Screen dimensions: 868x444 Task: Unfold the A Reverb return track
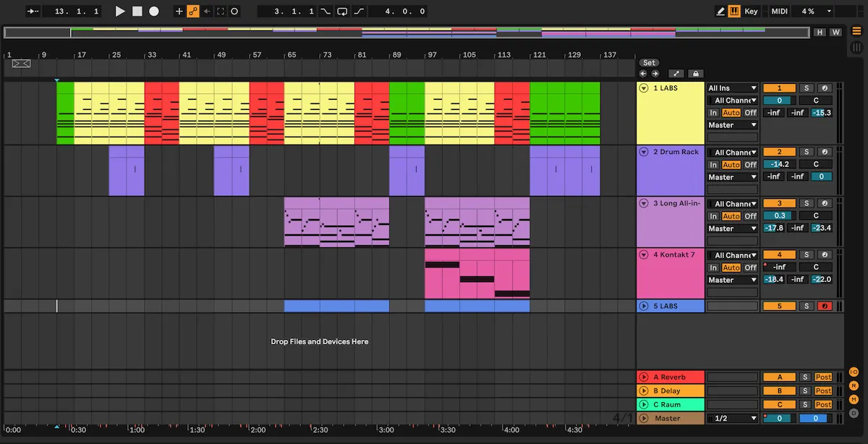click(644, 377)
